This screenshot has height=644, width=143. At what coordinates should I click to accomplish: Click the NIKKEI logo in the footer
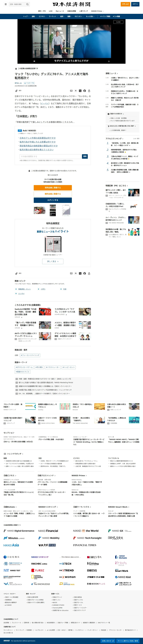[x=7, y=641]
